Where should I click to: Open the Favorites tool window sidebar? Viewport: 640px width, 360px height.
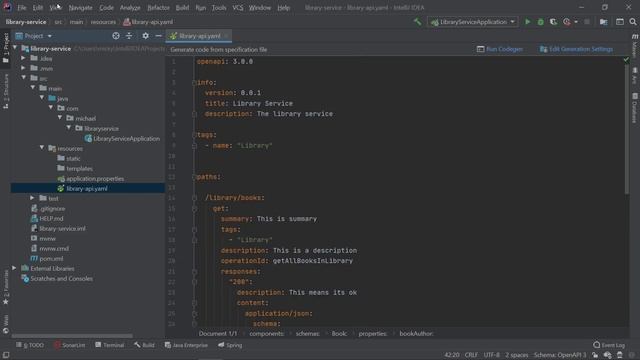[x=6, y=288]
